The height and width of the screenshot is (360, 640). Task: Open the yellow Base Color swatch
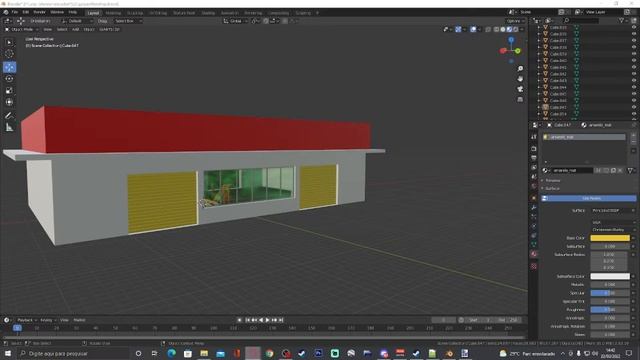point(610,238)
